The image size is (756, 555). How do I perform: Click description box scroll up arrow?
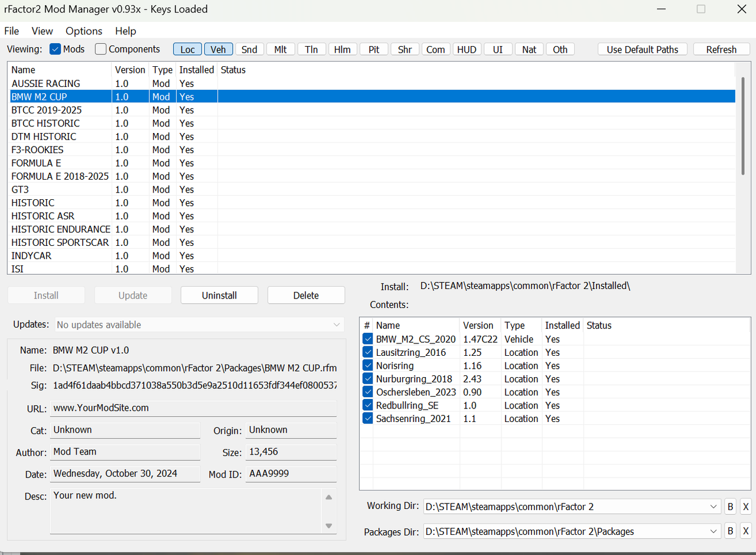click(x=329, y=496)
